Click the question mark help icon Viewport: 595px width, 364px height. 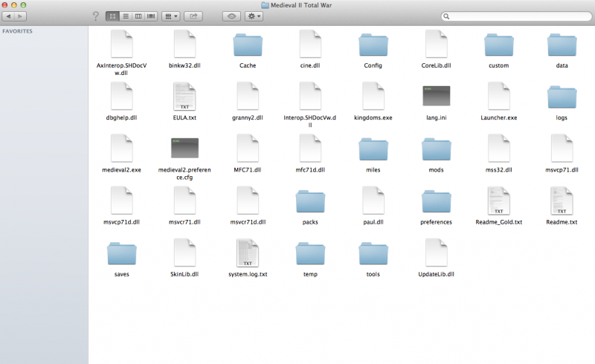pos(94,16)
